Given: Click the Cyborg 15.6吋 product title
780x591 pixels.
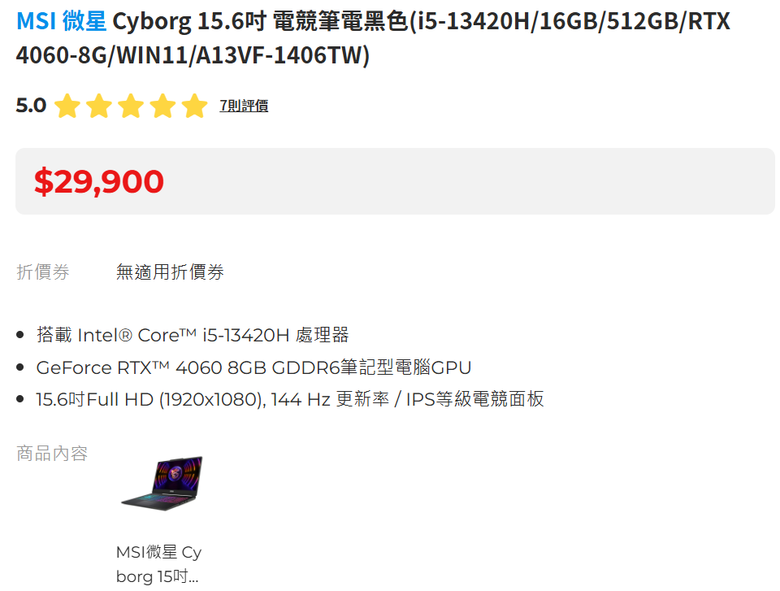Looking at the screenshot, I should point(373,38).
